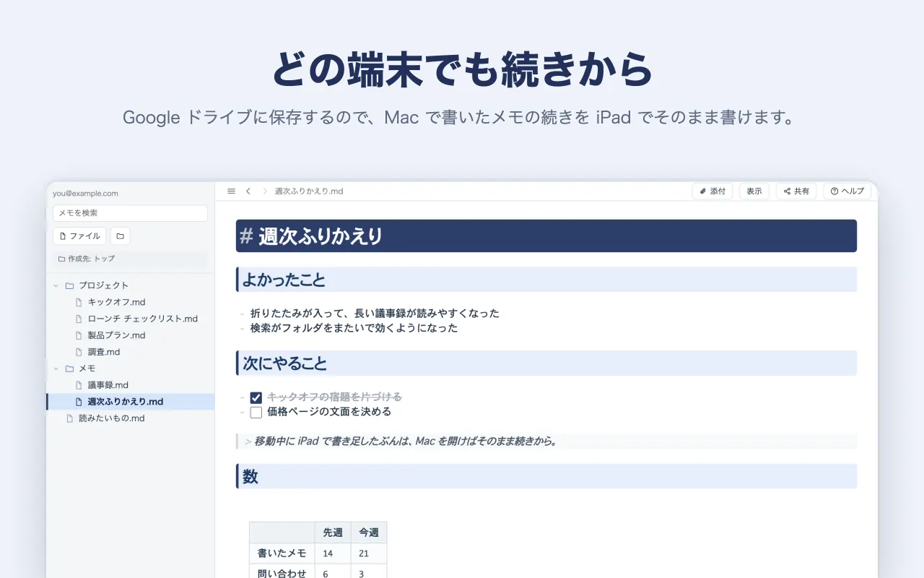Viewport: 924px width, 578px height.
Task: Click the table cell with value 21
Action: [x=369, y=553]
